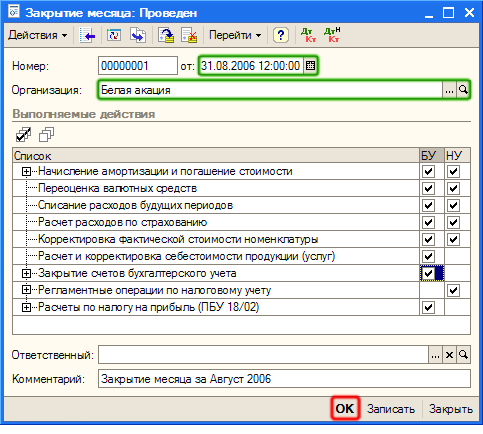Click the debit-credit accounting entries icon
The image size is (483, 434).
[308, 35]
